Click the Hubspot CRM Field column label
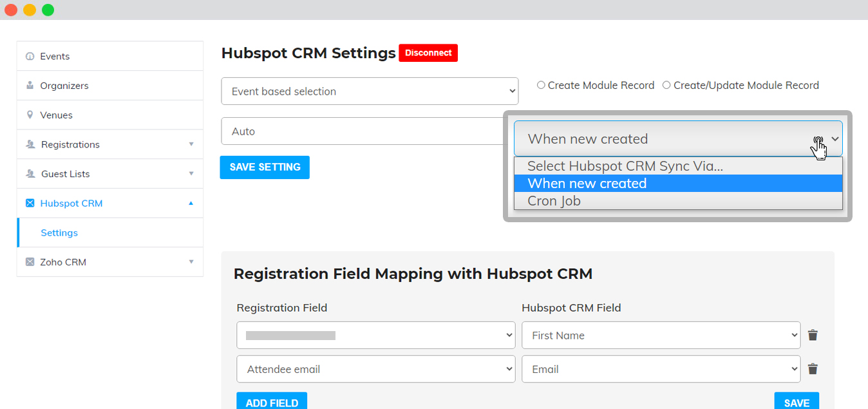Screen dimensions: 868x409 (x=571, y=308)
